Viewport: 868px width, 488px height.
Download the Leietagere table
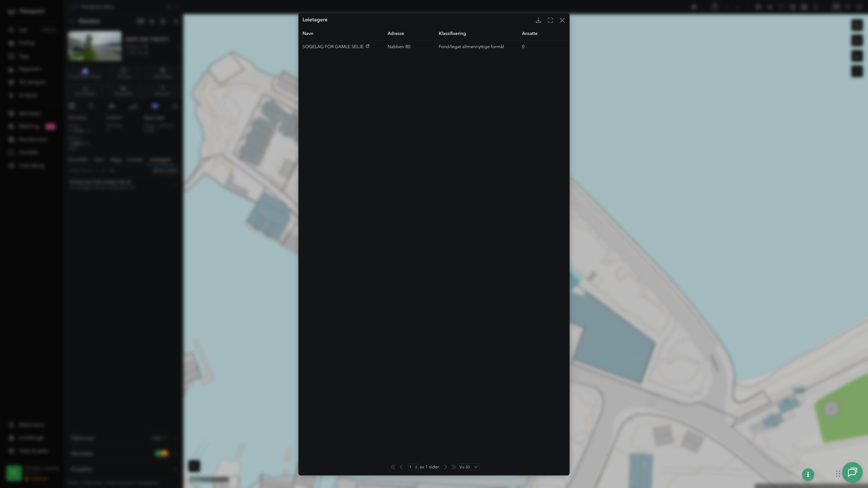(x=538, y=20)
